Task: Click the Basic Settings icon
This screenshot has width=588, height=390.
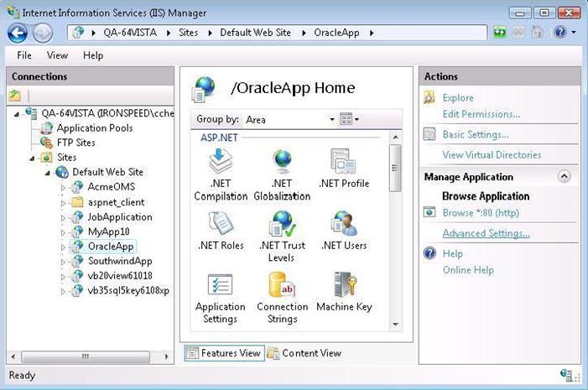Action: tap(429, 134)
